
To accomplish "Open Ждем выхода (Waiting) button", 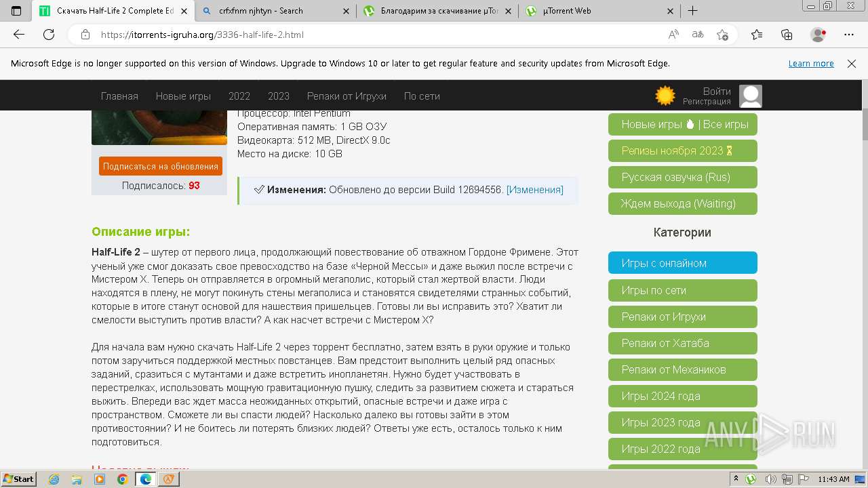I will 683,204.
